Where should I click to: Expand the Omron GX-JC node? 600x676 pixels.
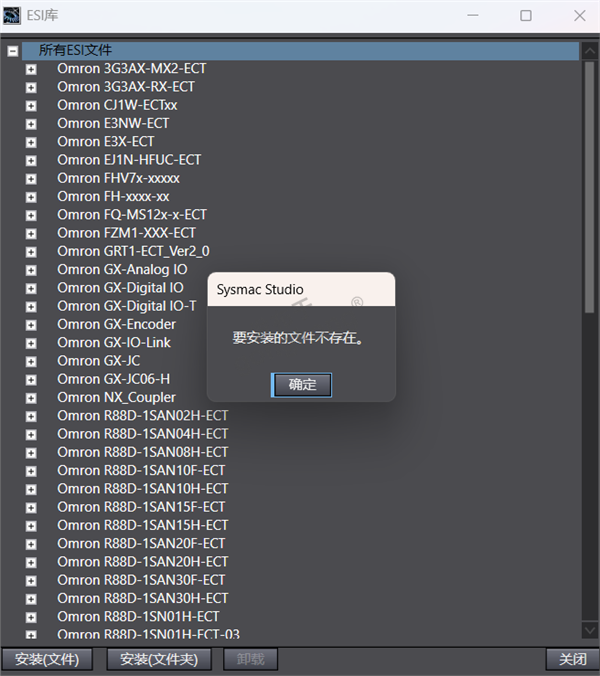click(31, 362)
